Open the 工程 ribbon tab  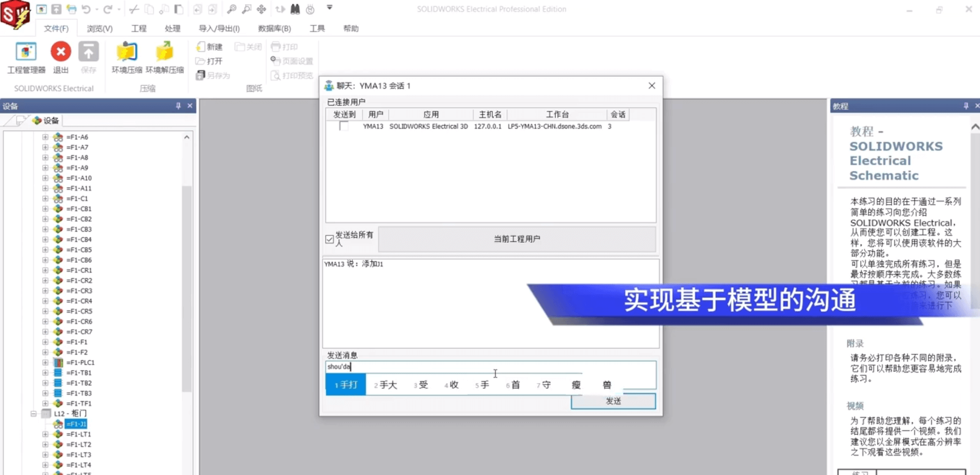[138, 28]
